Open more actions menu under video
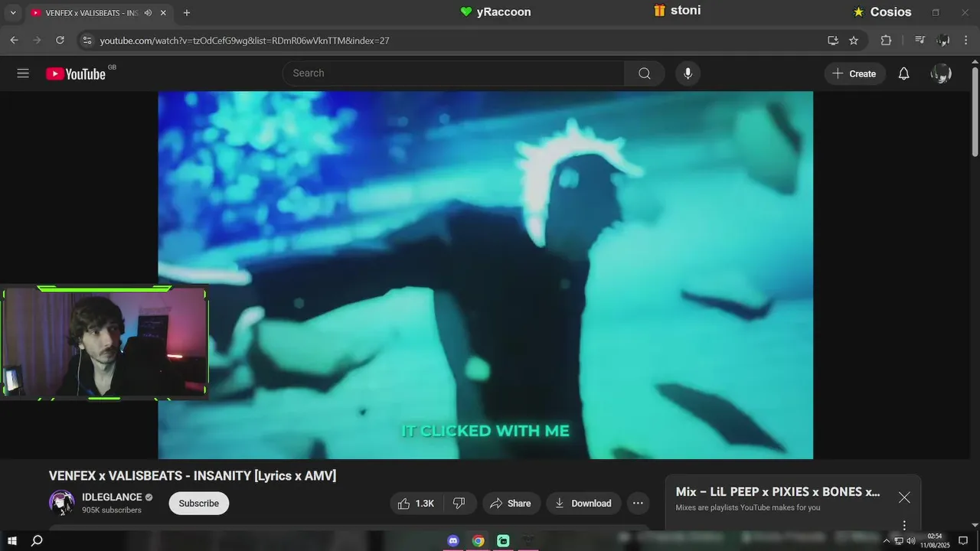The height and width of the screenshot is (551, 980). coord(638,503)
